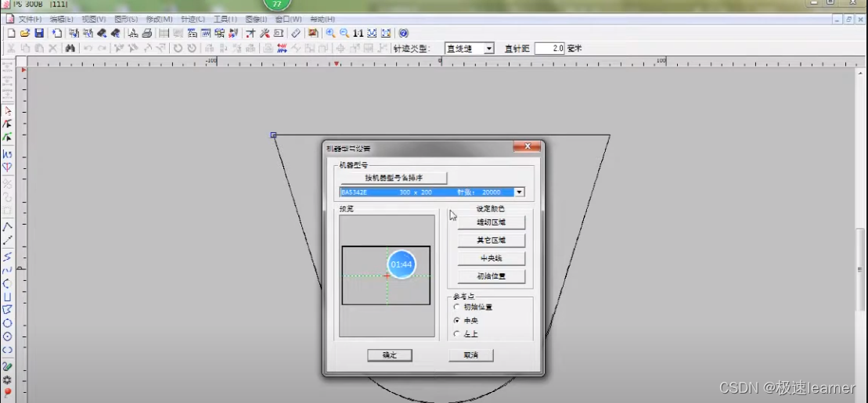Open the 编辑(E) menu
Viewport: 868px width, 403px height.
pyautogui.click(x=62, y=20)
